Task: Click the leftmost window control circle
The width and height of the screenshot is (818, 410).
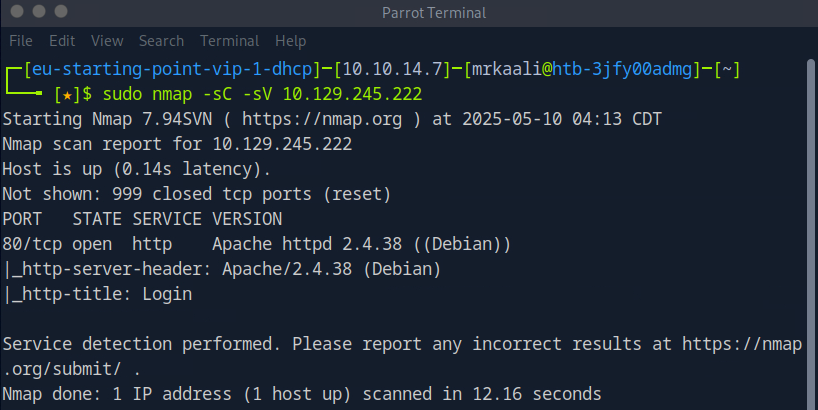Action: (x=16, y=13)
